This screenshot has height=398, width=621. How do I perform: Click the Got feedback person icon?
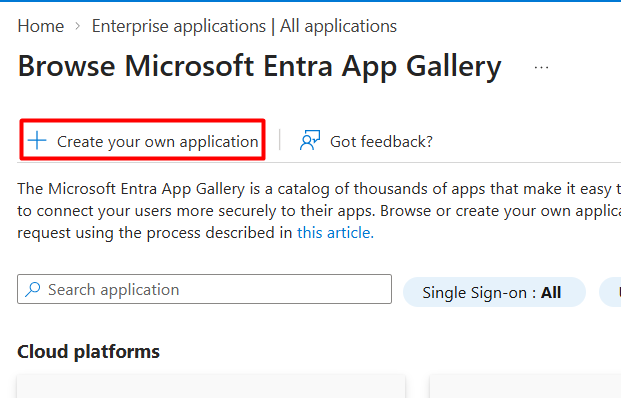tap(310, 141)
